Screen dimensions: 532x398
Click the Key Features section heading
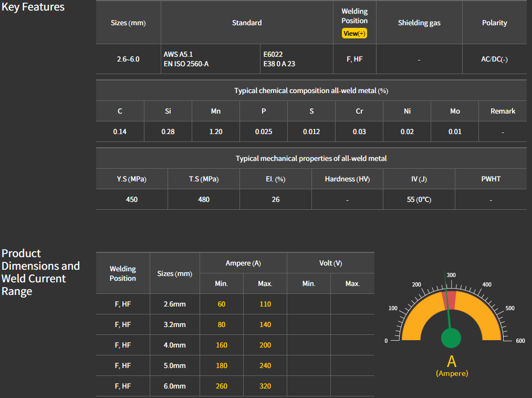coord(33,7)
